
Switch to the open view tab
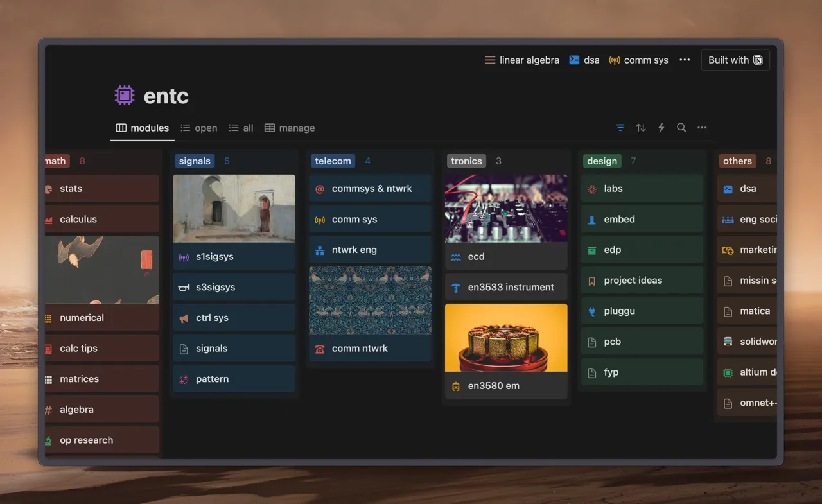pyautogui.click(x=198, y=128)
